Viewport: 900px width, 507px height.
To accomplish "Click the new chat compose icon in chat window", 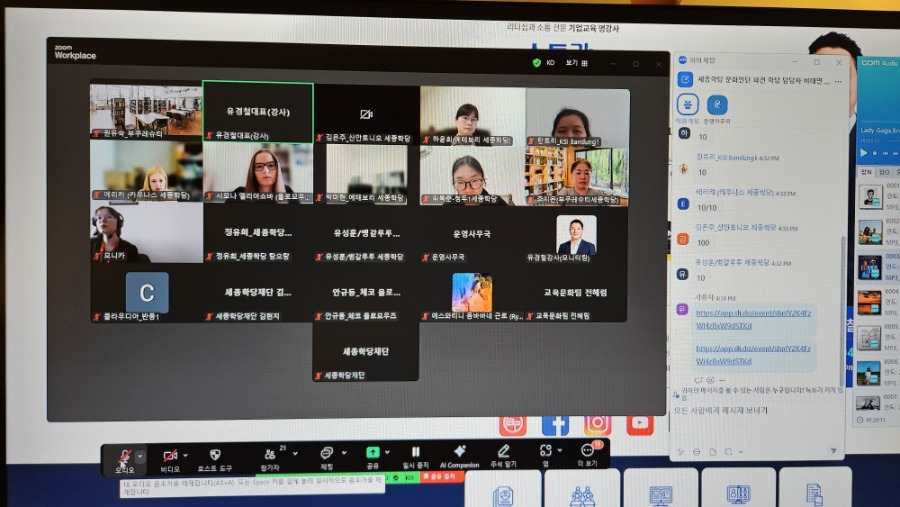I will point(685,79).
